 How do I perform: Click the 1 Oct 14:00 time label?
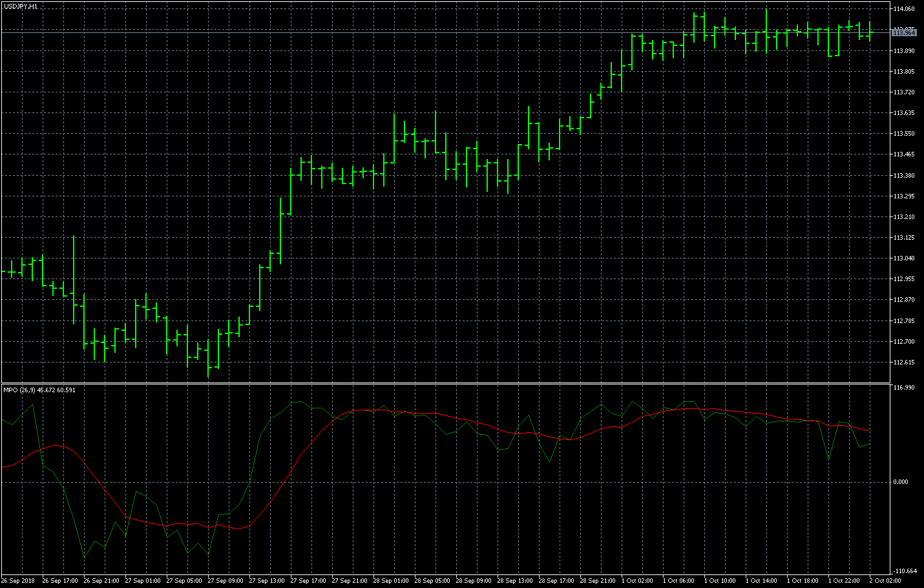pyautogui.click(x=761, y=581)
